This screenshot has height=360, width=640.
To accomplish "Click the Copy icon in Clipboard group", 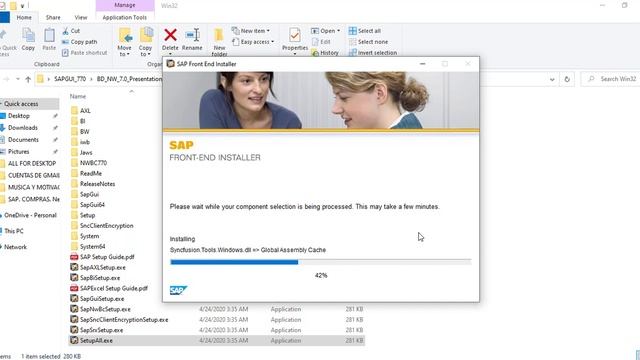I will coord(28,35).
